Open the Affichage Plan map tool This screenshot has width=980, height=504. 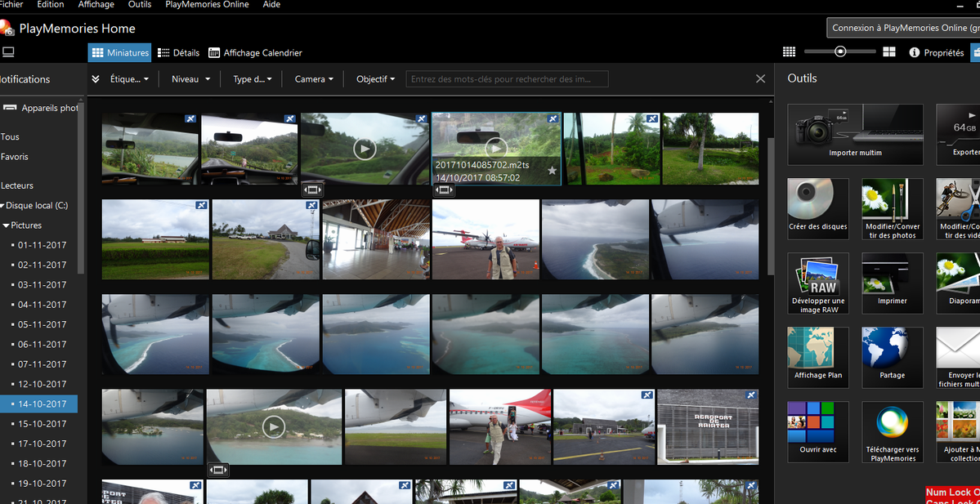pos(817,350)
